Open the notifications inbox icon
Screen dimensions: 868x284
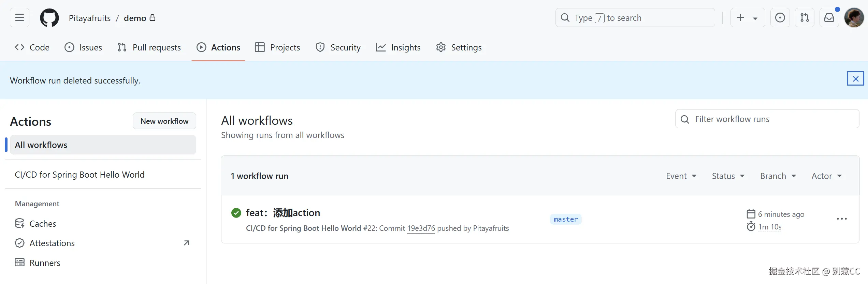click(x=829, y=18)
